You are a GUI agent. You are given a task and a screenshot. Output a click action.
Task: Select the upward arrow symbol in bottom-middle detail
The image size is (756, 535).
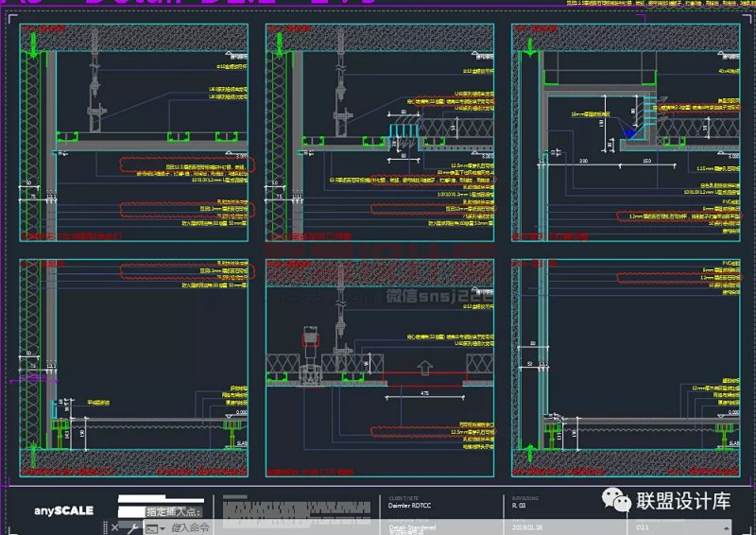click(x=424, y=367)
